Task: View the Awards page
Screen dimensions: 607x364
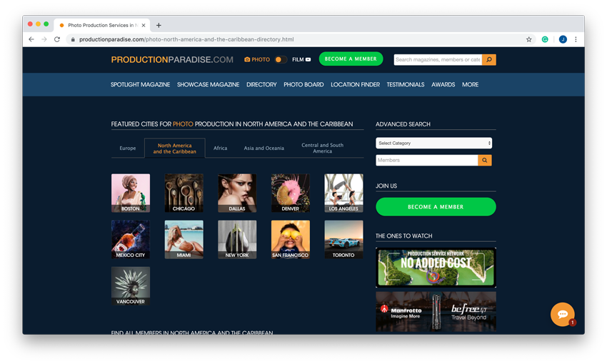Action: 443,85
